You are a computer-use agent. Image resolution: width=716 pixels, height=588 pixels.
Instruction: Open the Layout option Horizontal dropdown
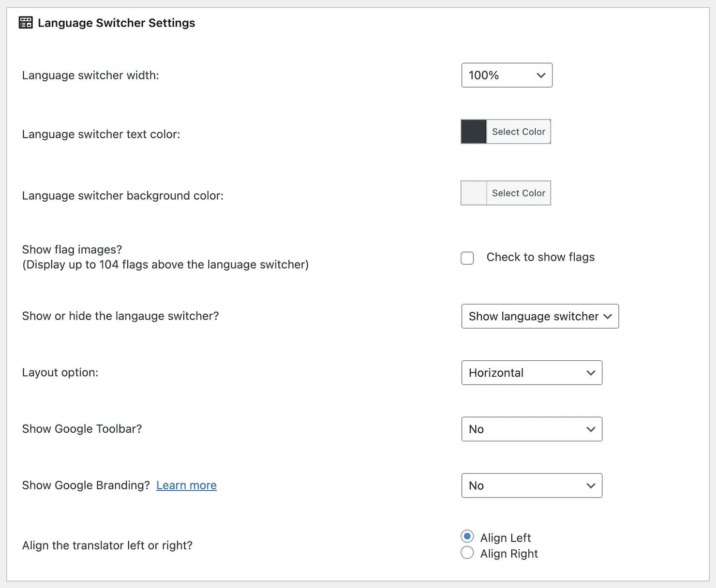(532, 373)
